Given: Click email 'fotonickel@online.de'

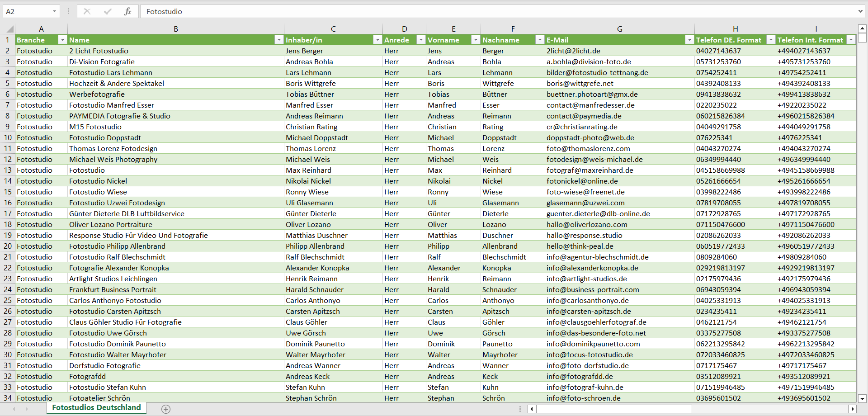Looking at the screenshot, I should 619,181.
